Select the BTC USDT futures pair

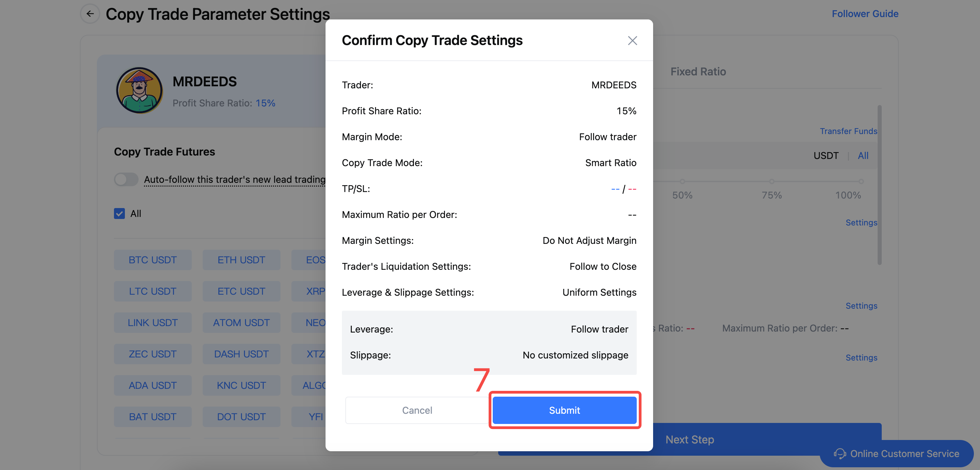(153, 260)
